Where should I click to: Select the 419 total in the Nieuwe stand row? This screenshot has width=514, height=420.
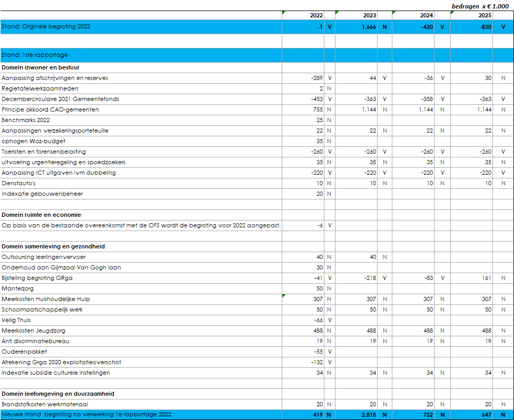coord(318,415)
